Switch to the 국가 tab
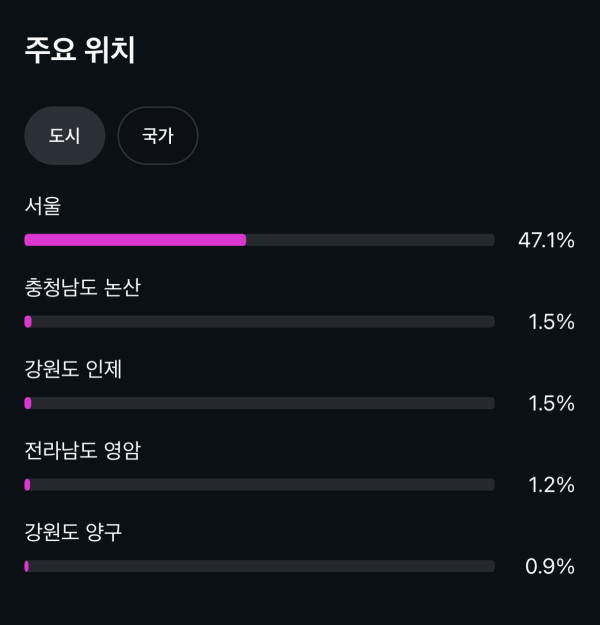 click(157, 135)
